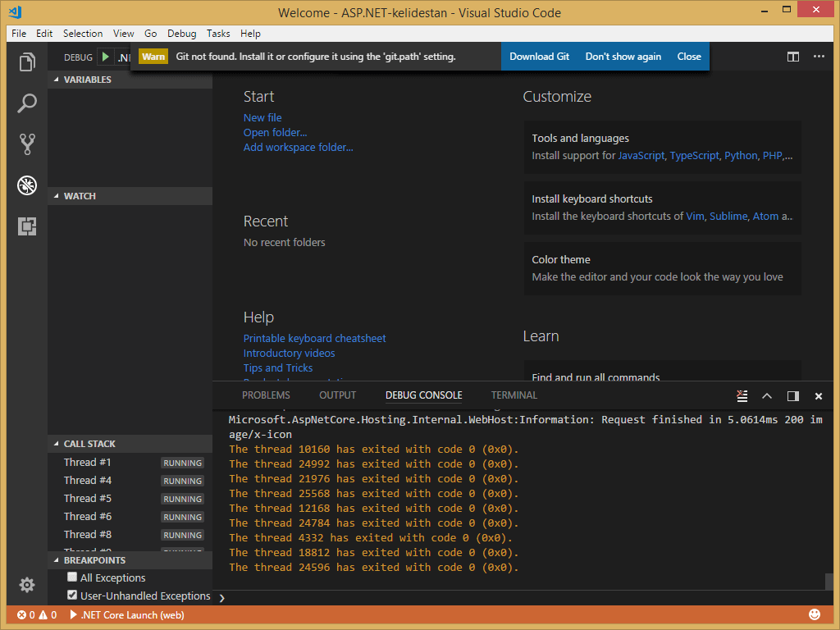Maximize the panel with the up chevron
Image resolution: width=840 pixels, height=630 pixels.
767,396
